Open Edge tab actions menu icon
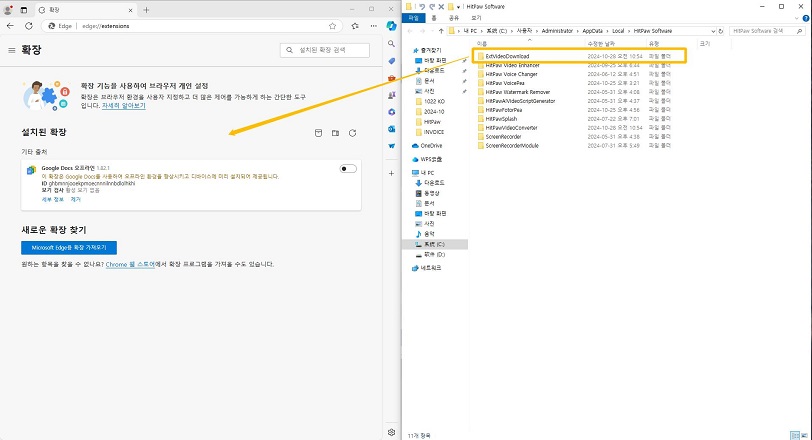Viewport: 812px width, 440px height. (24, 10)
